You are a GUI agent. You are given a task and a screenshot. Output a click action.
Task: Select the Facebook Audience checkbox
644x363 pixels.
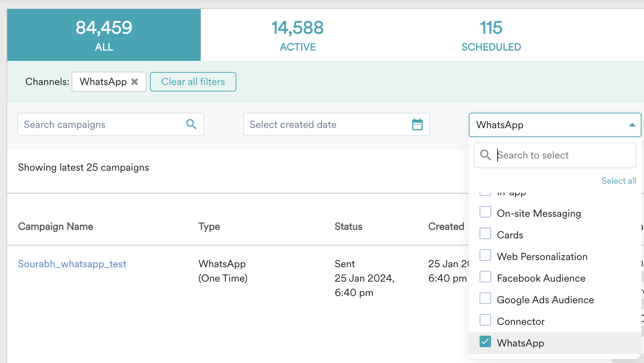(x=485, y=277)
